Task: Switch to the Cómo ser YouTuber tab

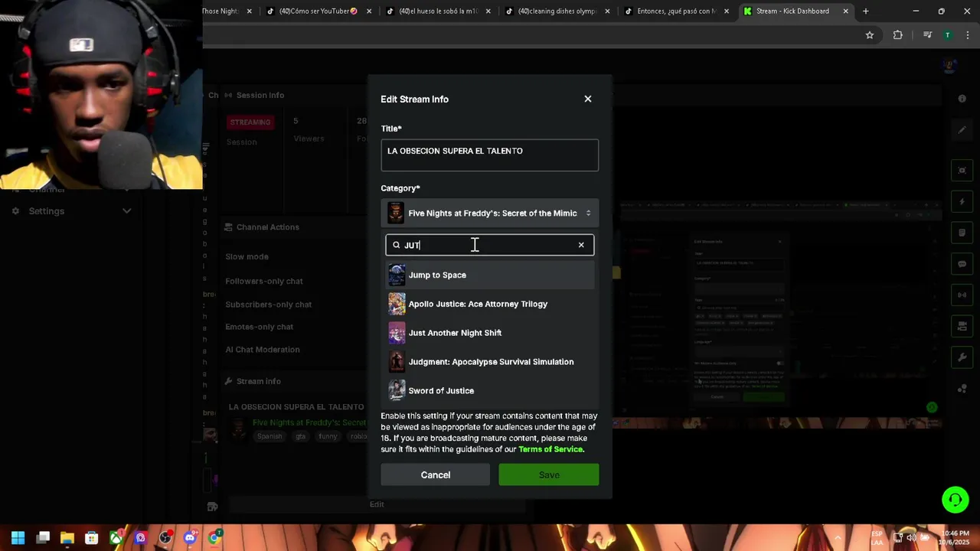Action: [318, 11]
